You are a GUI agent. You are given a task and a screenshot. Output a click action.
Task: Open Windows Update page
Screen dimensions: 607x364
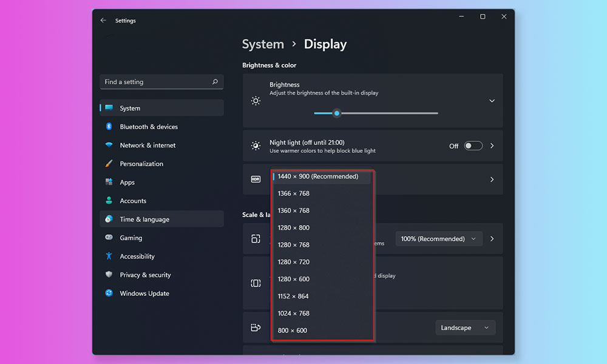(161, 293)
